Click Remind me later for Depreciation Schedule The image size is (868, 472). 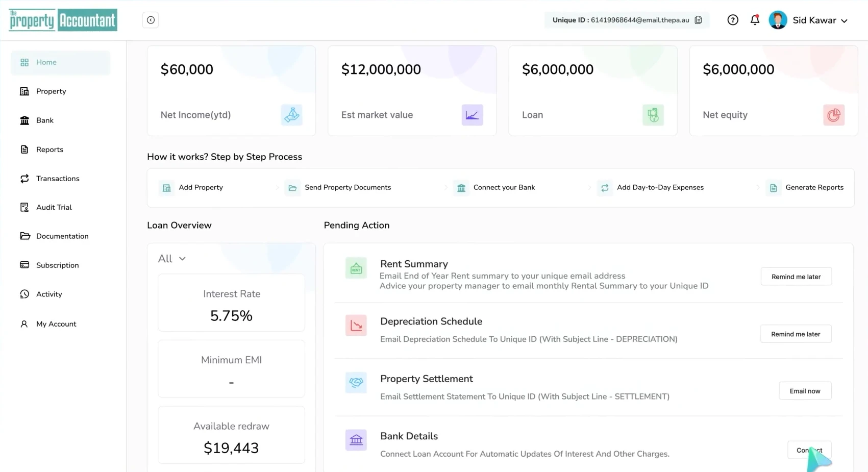point(796,334)
